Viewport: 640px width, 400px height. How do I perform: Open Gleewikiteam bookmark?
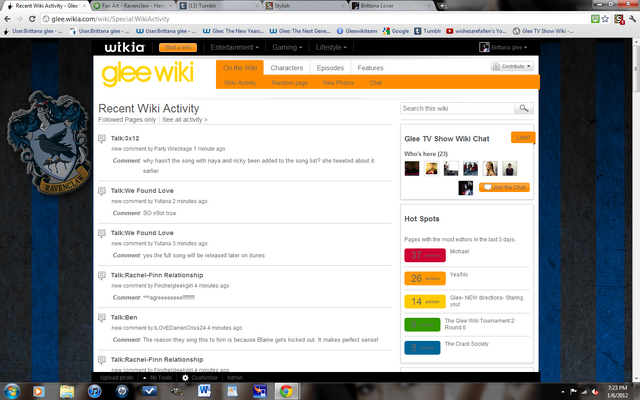(x=357, y=31)
